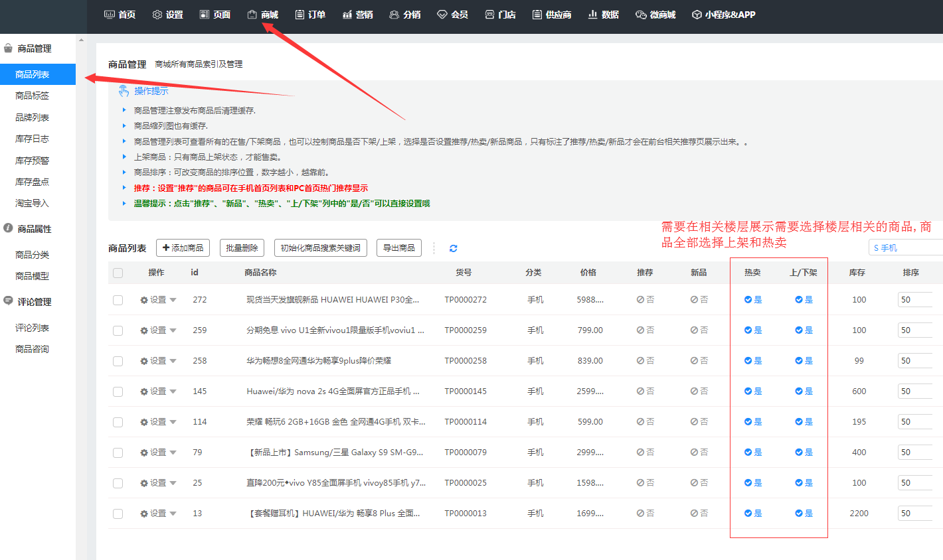Expand 设置 dropdown for product id 258
Screen dimensions: 943x560
(158, 361)
